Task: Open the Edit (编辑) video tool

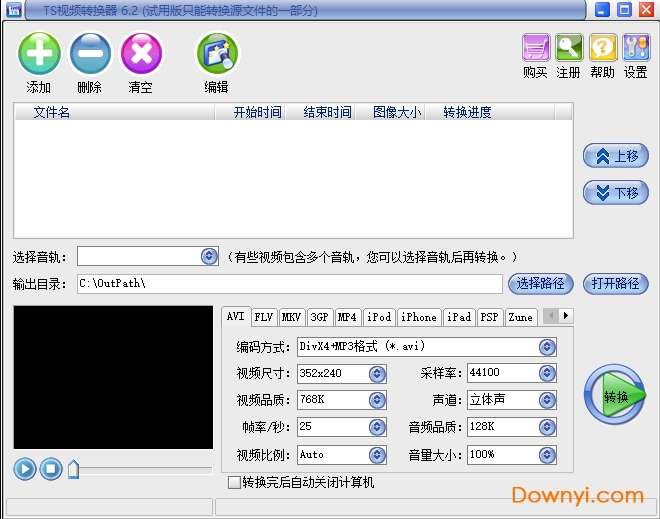Action: (217, 54)
